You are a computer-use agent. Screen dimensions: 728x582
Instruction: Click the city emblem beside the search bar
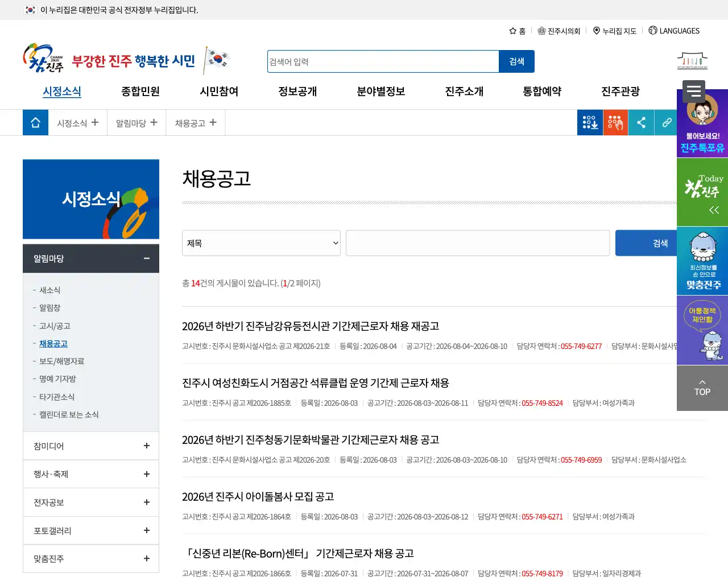tap(692, 60)
